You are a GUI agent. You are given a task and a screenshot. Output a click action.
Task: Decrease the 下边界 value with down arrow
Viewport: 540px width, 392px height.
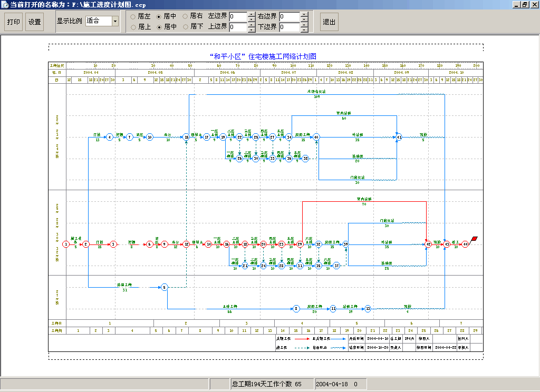tap(304, 30)
